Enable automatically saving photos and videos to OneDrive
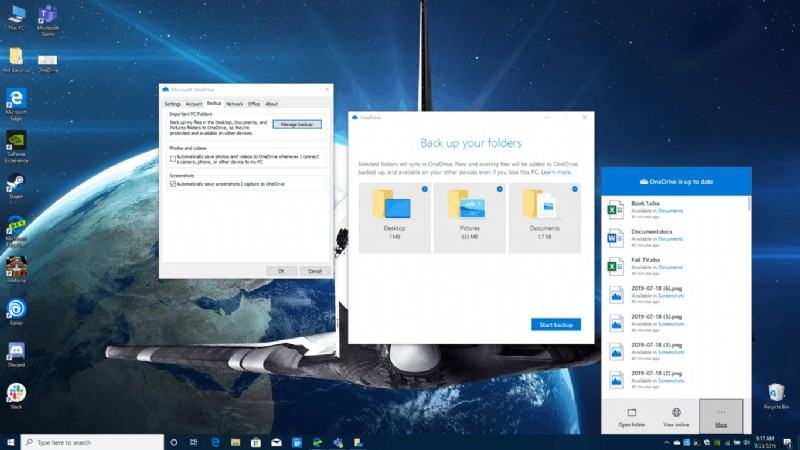The height and width of the screenshot is (450, 800). coord(173,159)
